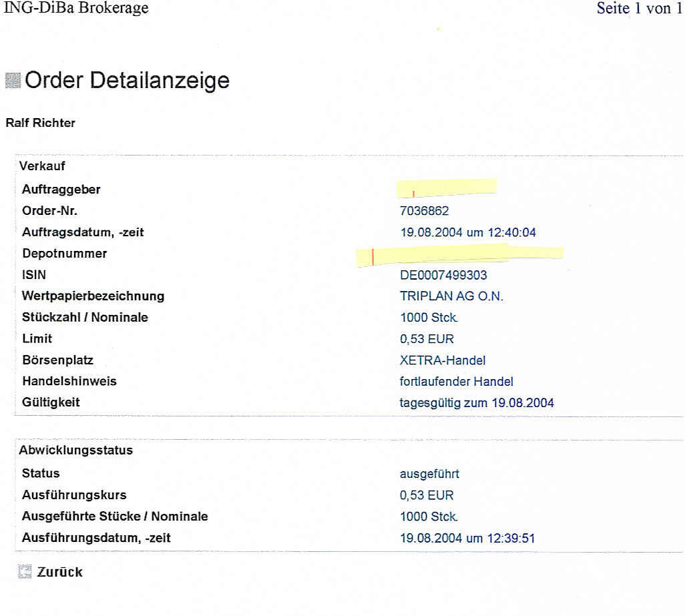Expand the Verkauf order details section
The height and width of the screenshot is (616, 685).
[x=41, y=166]
